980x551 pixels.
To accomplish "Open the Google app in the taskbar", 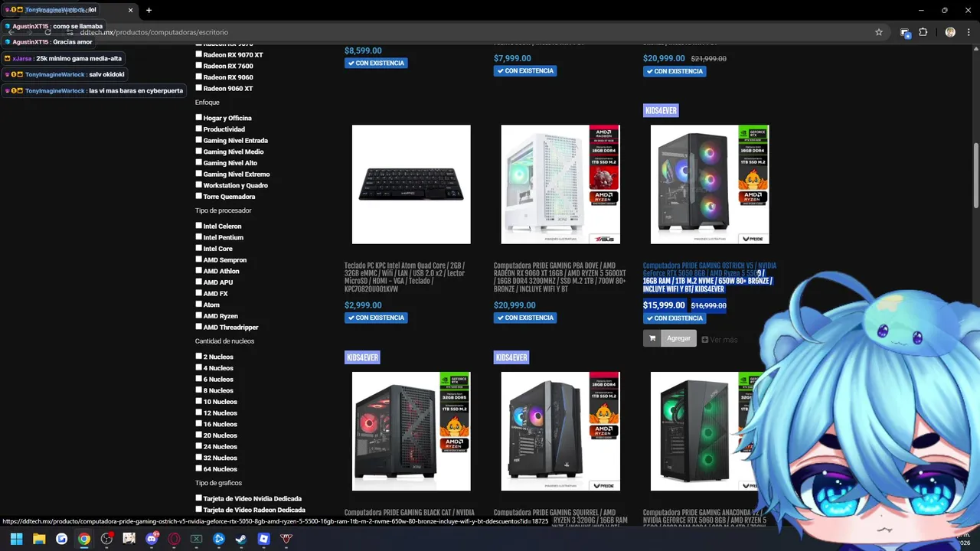I will click(61, 539).
